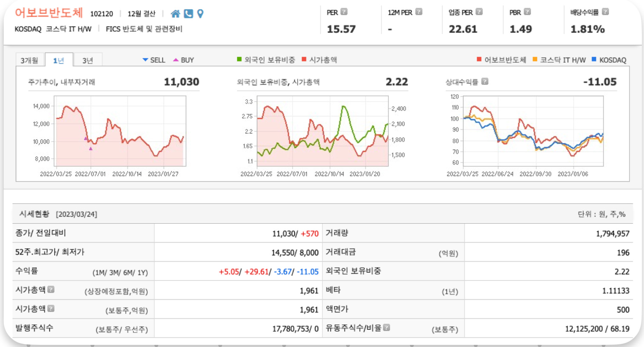Viewport: 644px width, 347px height.
Task: Click the 유동주식수 value 12,125,200 / 68.19
Action: pos(597,329)
